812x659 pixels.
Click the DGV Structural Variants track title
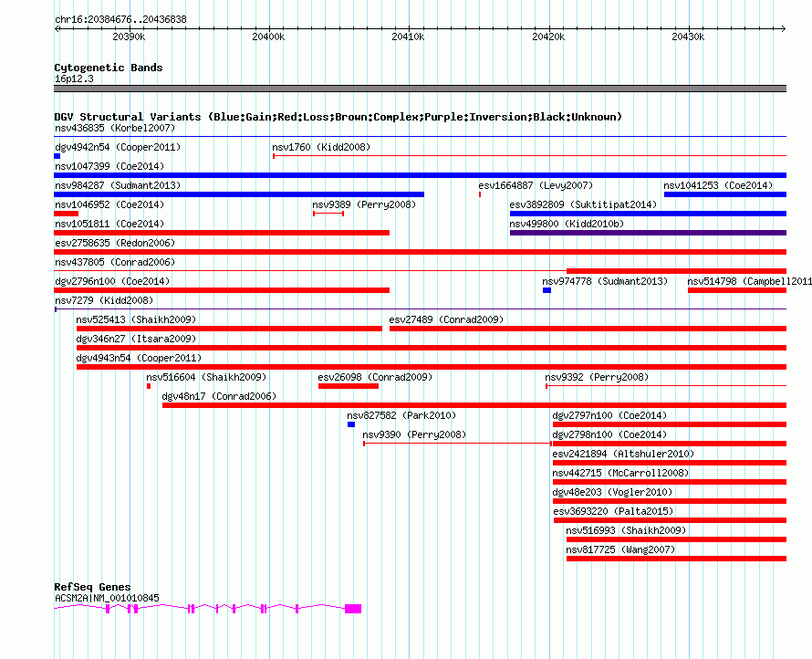point(338,117)
